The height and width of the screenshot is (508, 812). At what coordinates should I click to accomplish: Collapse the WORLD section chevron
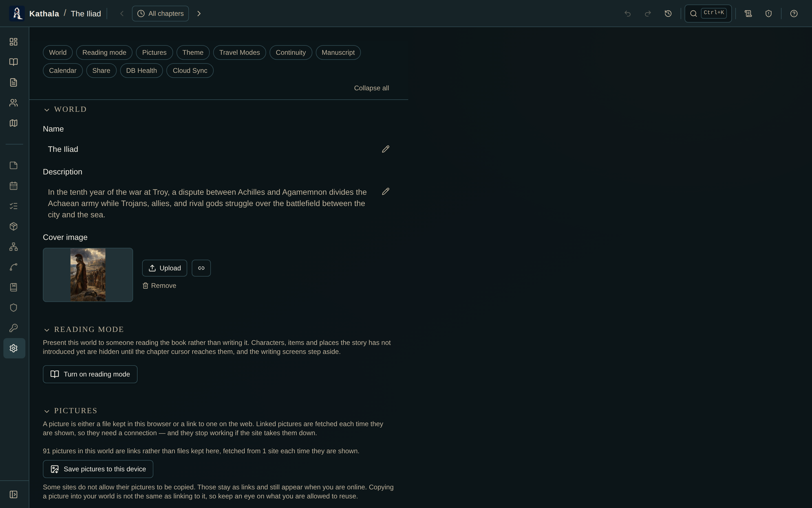(47, 110)
